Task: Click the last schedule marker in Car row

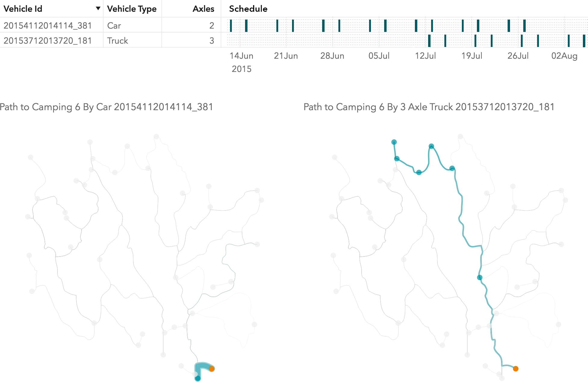Action: (524, 26)
